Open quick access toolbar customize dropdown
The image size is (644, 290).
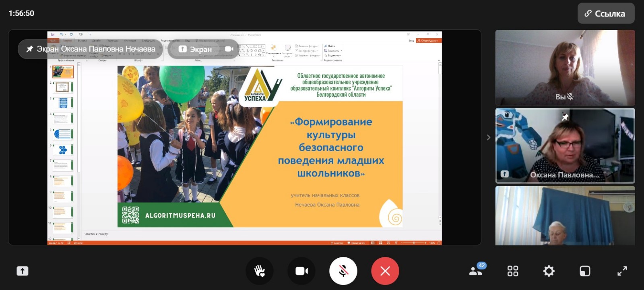point(90,35)
